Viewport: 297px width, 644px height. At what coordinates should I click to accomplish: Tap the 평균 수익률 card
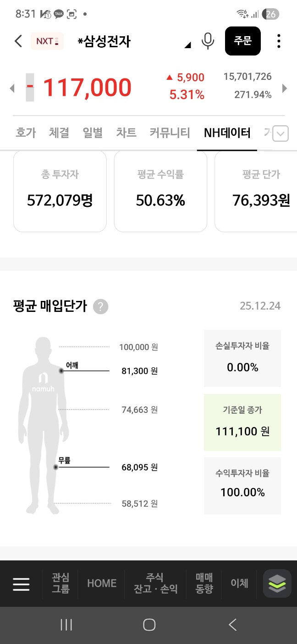[x=160, y=191]
